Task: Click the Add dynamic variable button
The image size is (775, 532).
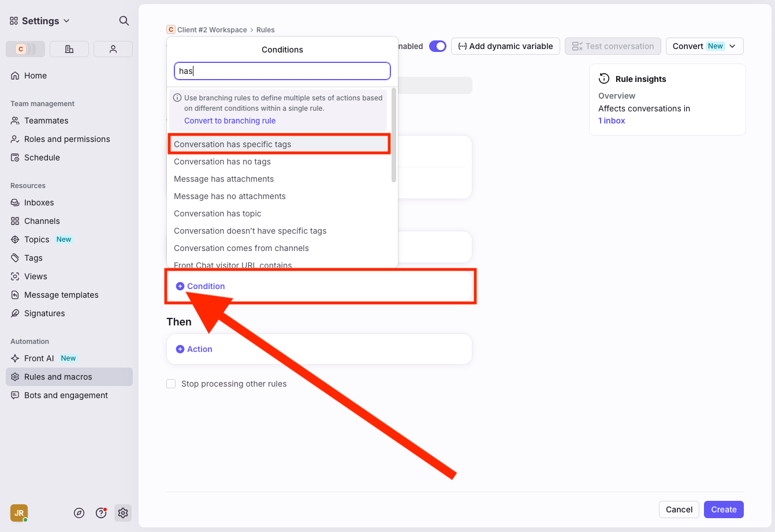Action: (505, 46)
